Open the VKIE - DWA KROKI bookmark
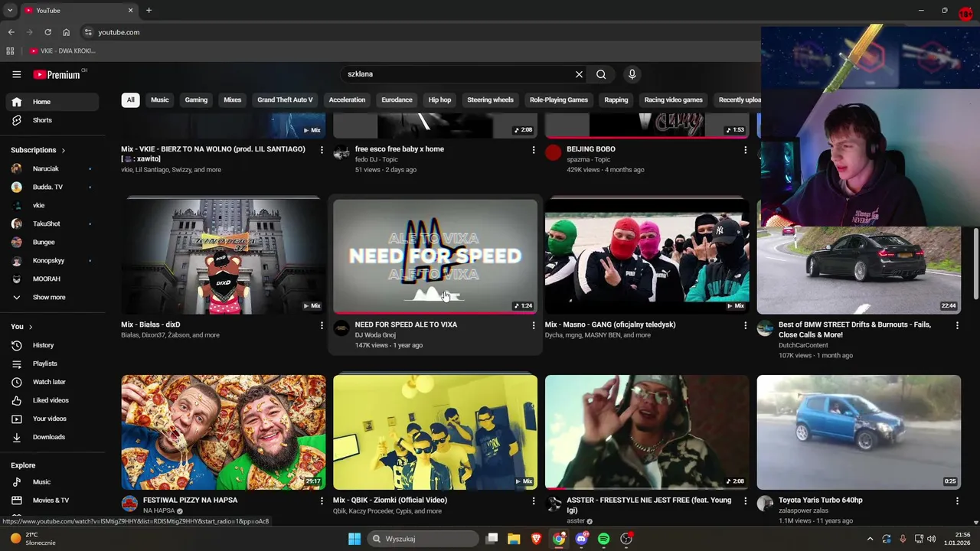The width and height of the screenshot is (980, 551). 63,51
